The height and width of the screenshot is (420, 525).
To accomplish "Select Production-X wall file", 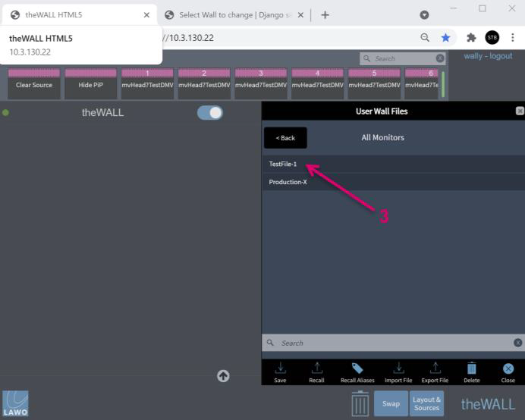I will point(288,182).
